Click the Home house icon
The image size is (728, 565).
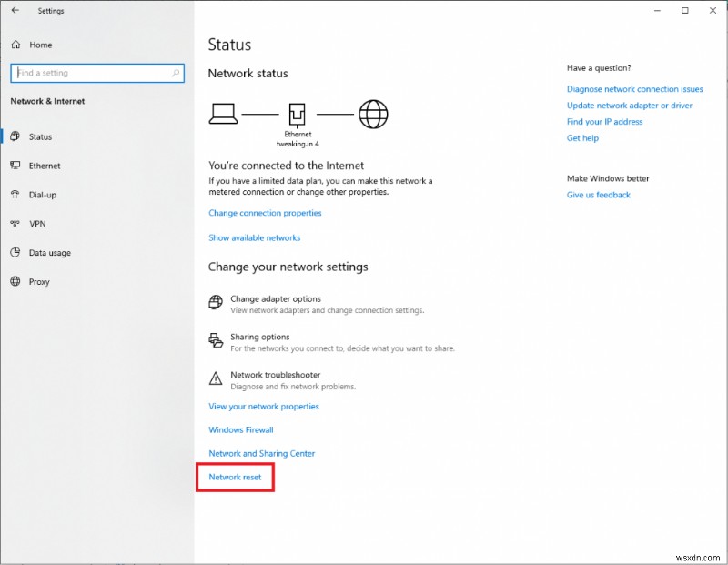click(x=15, y=45)
